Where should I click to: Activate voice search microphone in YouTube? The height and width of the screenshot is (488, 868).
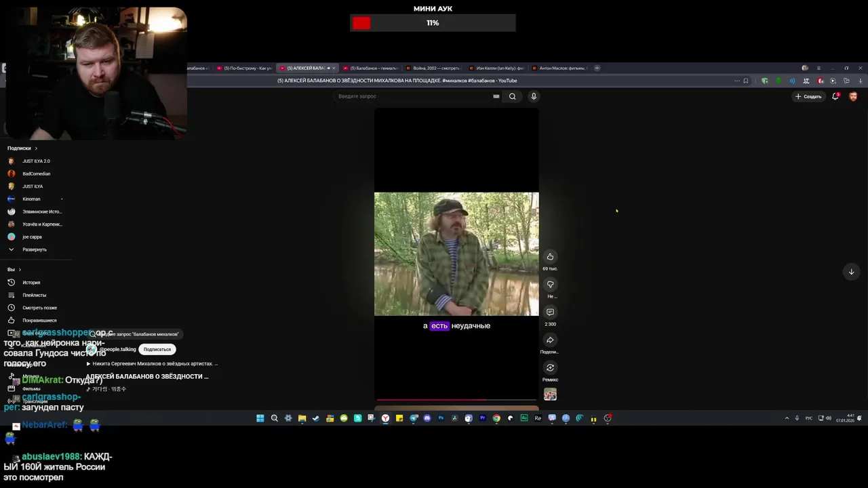click(x=534, y=96)
